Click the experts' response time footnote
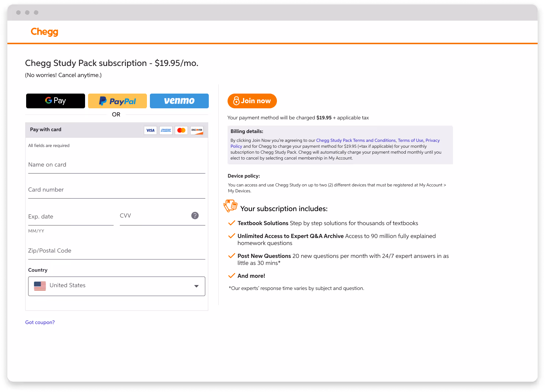 pyautogui.click(x=296, y=288)
